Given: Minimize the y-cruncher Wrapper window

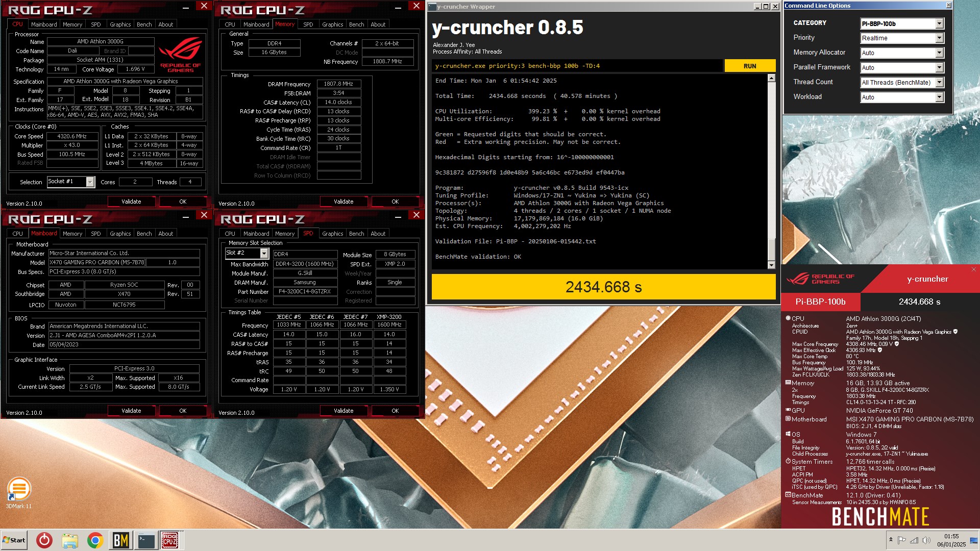Looking at the screenshot, I should point(757,7).
